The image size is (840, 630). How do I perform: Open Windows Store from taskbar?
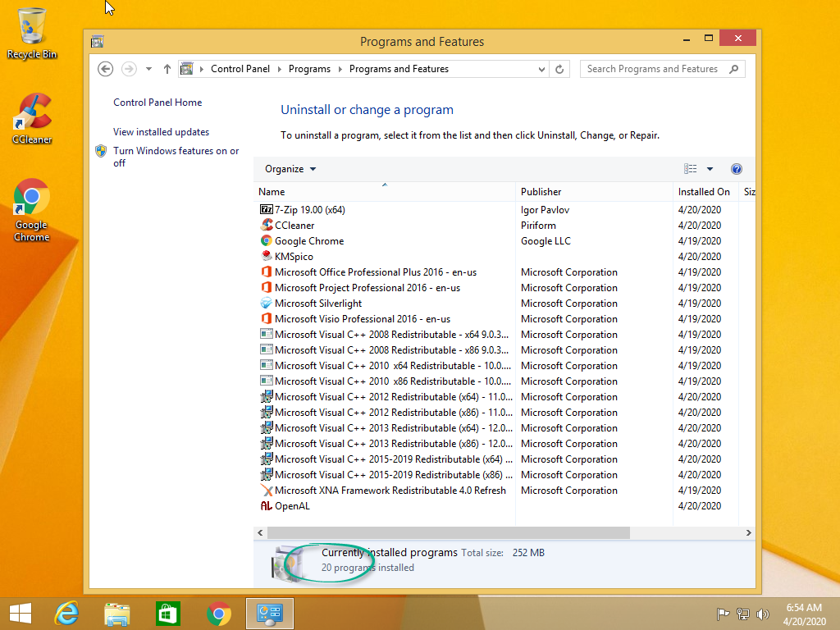click(x=167, y=614)
